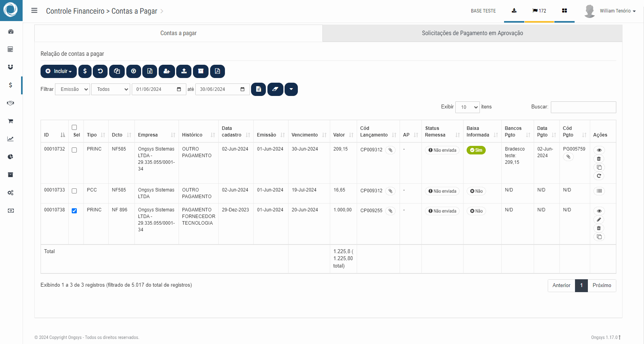644x344 pixels.
Task: Switch to Solicitações de Pagamento em Aprovação tab
Action: pyautogui.click(x=472, y=33)
